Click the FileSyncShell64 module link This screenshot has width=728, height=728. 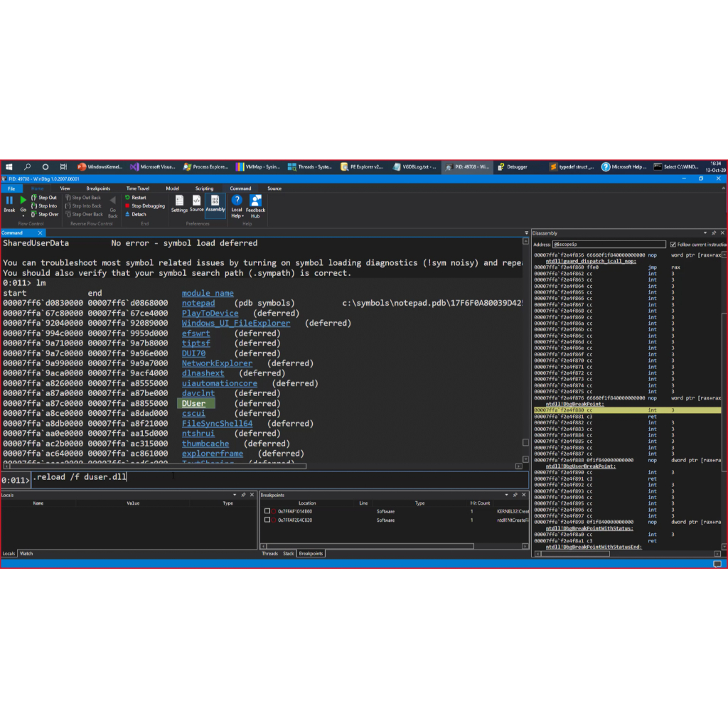[x=218, y=424]
